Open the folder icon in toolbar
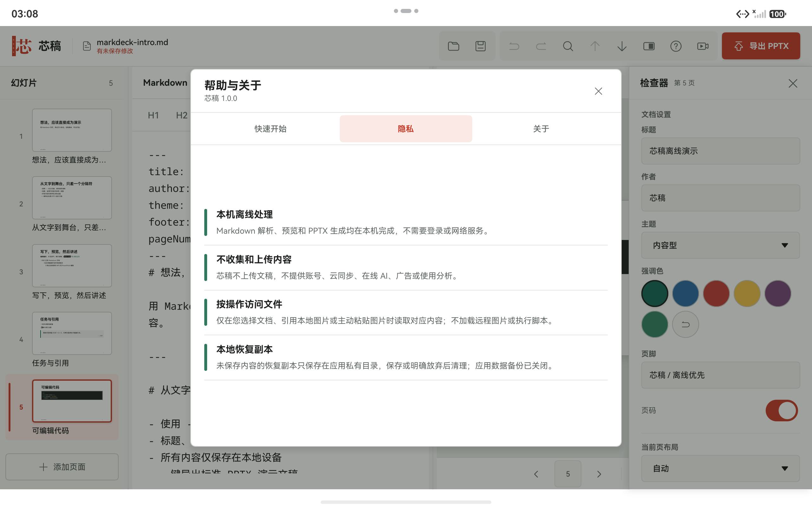 point(453,46)
